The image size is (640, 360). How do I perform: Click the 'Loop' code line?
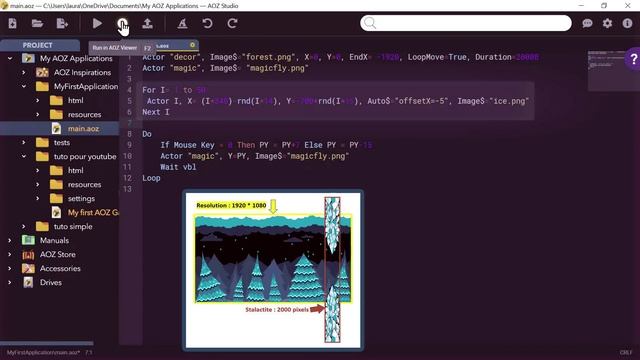pos(151,178)
